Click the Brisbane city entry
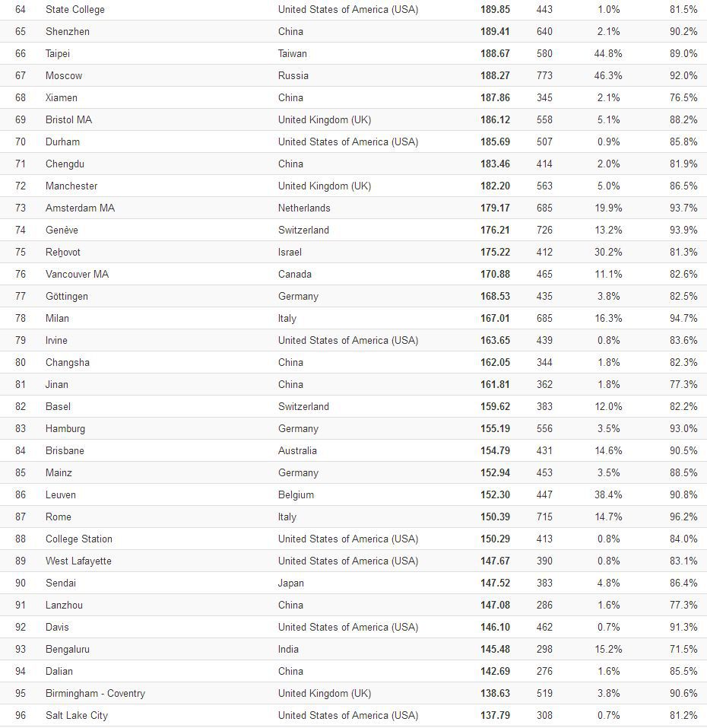 pyautogui.click(x=65, y=451)
